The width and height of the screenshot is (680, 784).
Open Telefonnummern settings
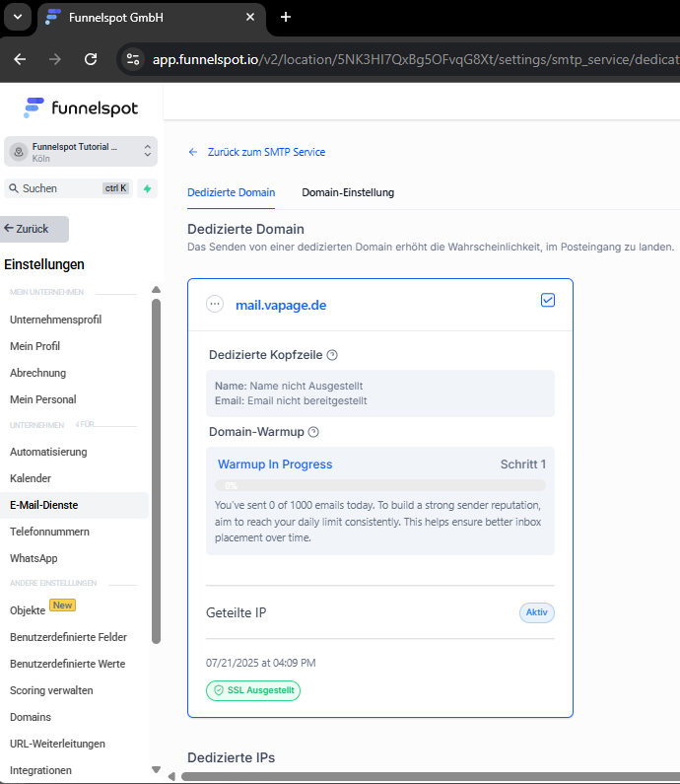click(x=49, y=532)
